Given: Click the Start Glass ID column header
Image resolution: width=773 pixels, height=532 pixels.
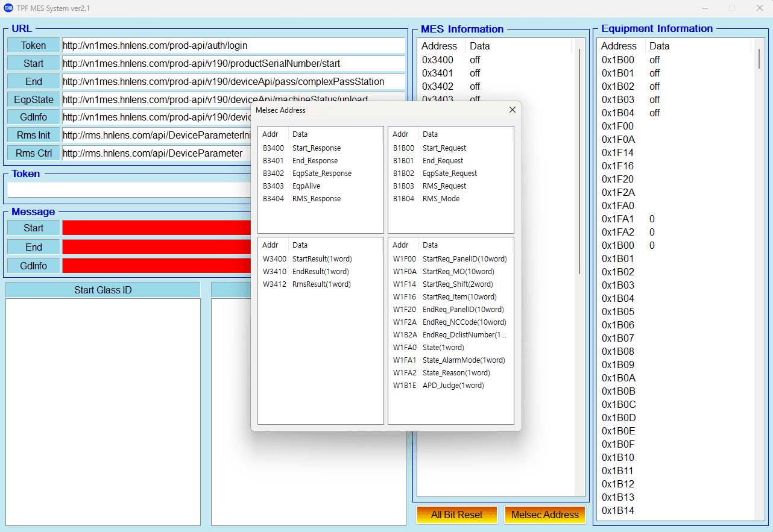Looking at the screenshot, I should 103,290.
